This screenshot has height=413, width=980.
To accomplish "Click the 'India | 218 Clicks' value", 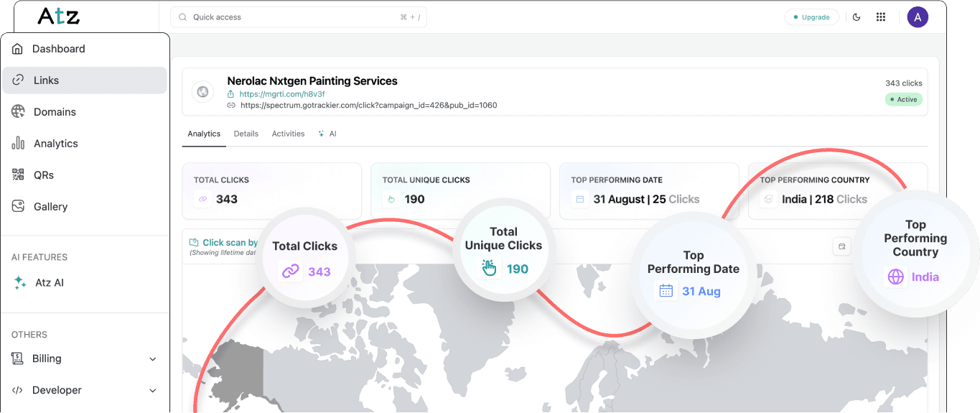I will [x=824, y=199].
